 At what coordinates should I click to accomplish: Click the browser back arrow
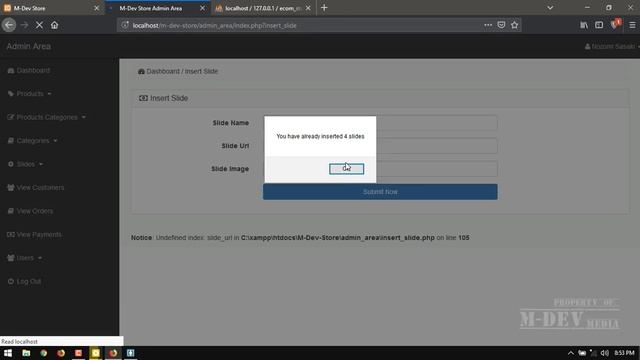(9, 25)
